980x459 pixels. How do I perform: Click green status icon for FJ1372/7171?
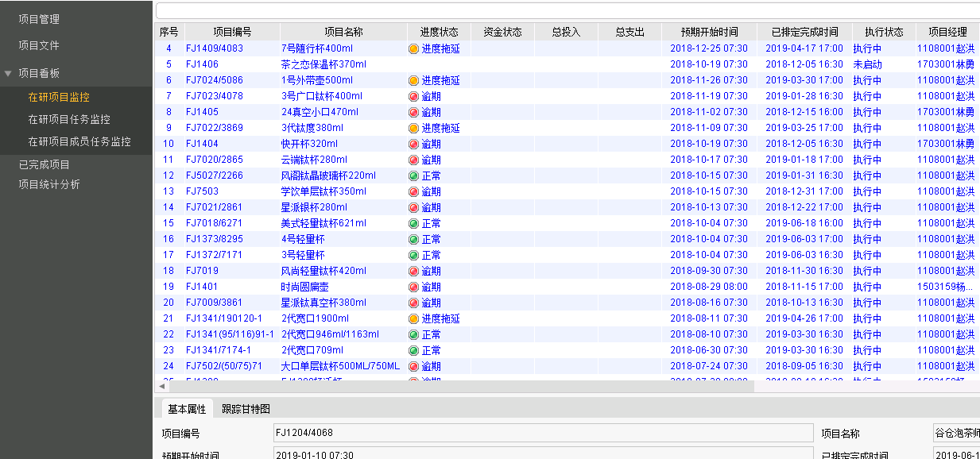tap(413, 255)
